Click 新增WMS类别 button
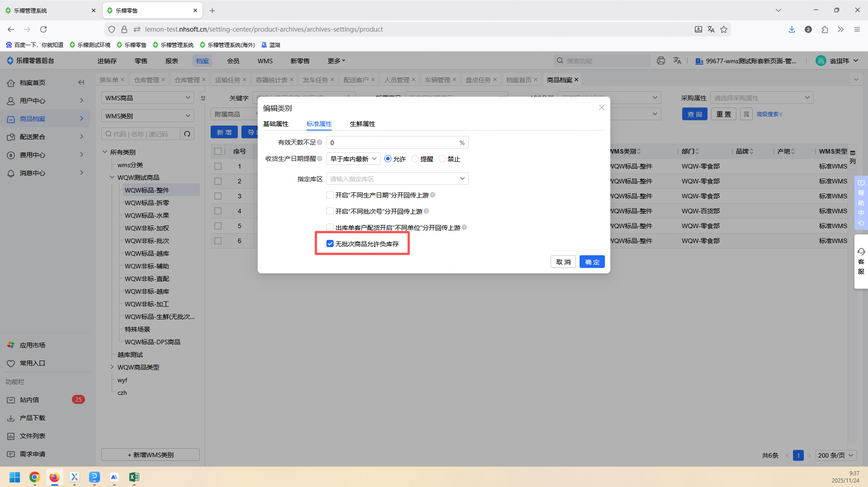 [151, 455]
